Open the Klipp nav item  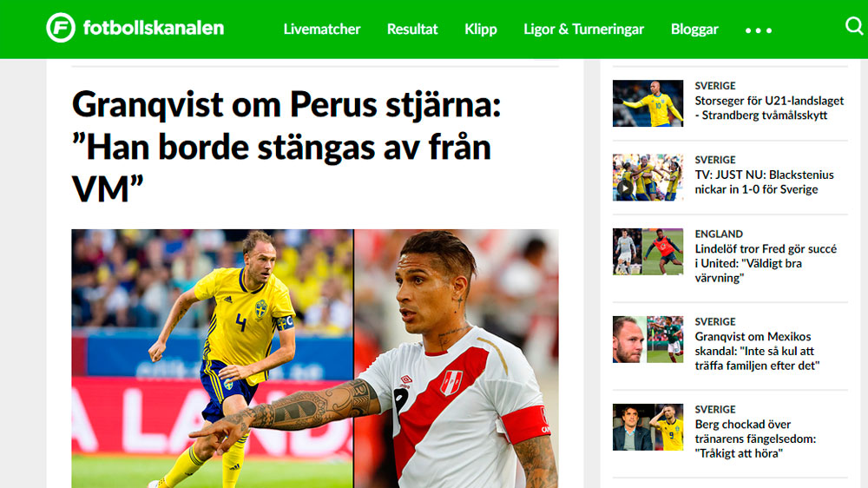point(481,30)
